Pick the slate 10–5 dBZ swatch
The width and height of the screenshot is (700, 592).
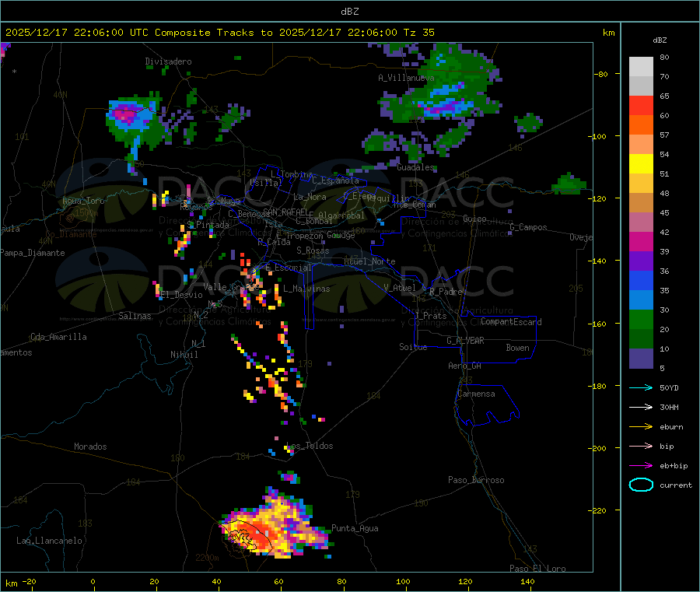[641, 359]
